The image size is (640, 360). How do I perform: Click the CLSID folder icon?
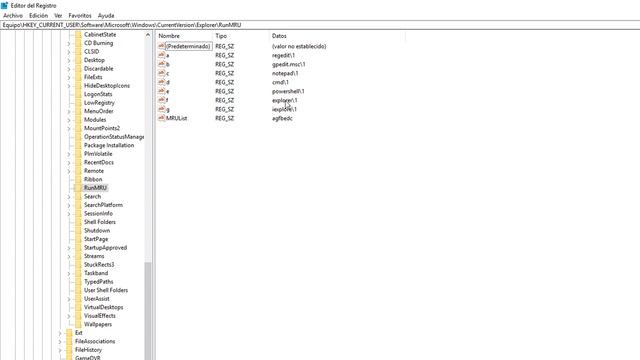tap(78, 51)
